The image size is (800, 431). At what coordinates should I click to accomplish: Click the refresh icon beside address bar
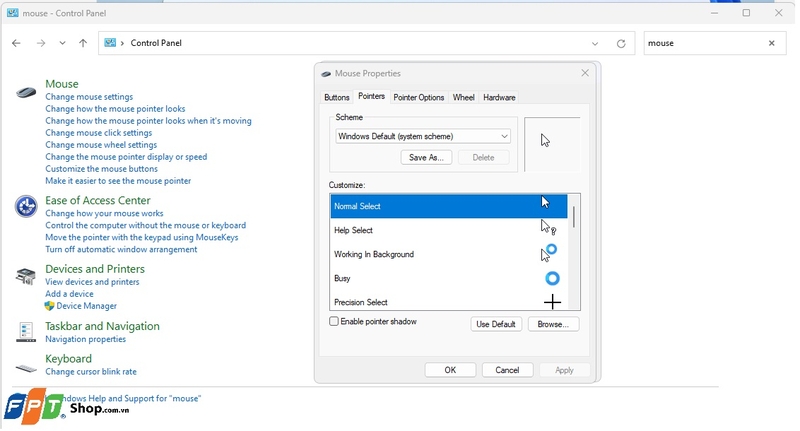621,44
